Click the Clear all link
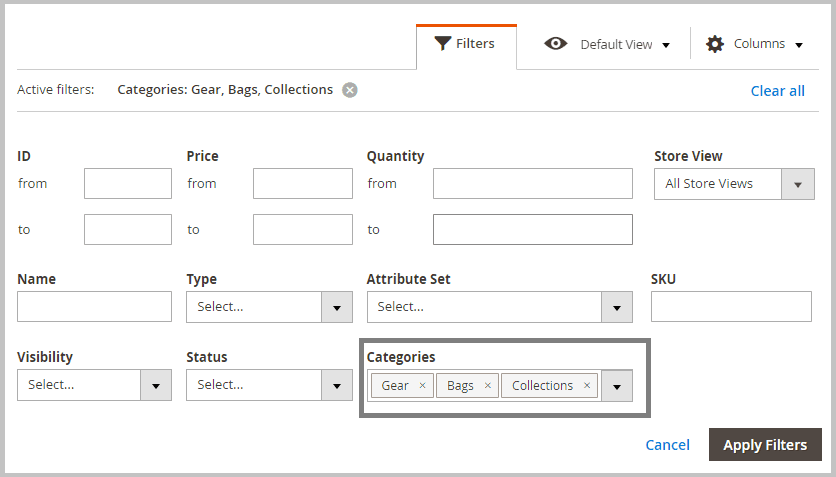 point(777,91)
